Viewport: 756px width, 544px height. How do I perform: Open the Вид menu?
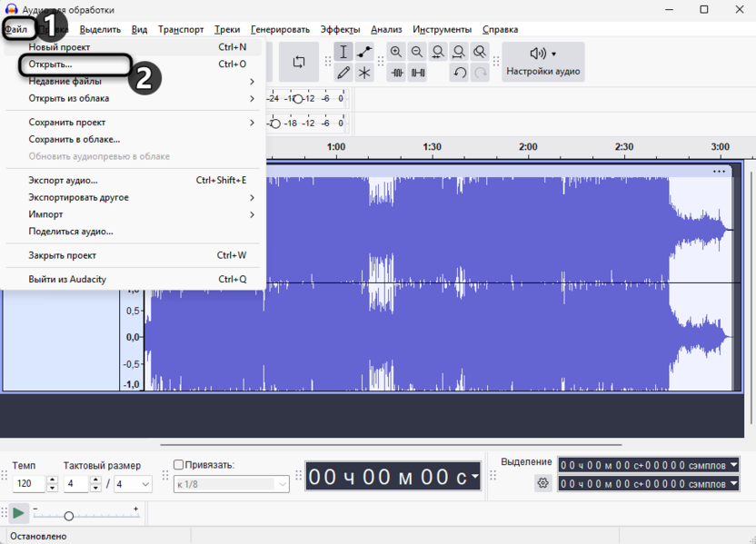tap(139, 29)
